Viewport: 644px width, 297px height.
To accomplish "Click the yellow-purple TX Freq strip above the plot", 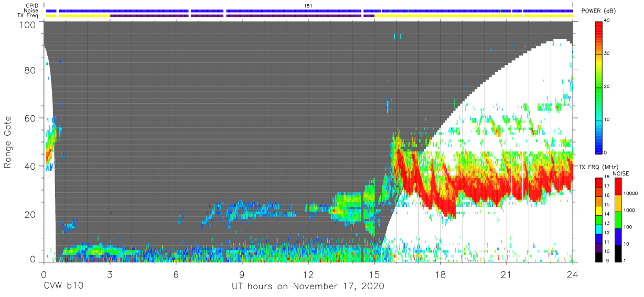I will pyautogui.click(x=309, y=16).
